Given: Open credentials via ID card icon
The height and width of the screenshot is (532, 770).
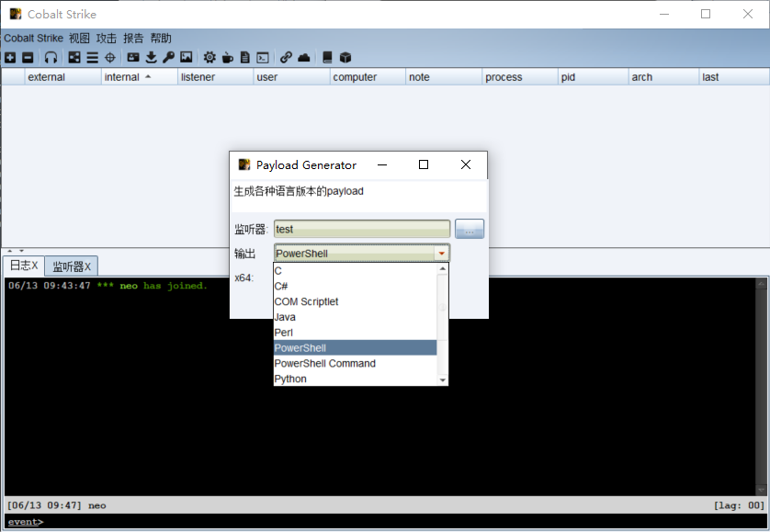Looking at the screenshot, I should pos(133,58).
